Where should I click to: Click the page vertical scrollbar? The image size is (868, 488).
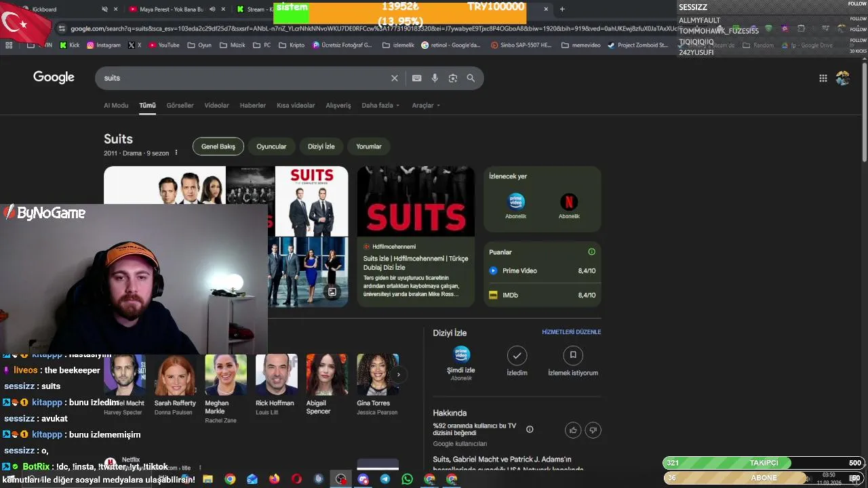(x=864, y=112)
